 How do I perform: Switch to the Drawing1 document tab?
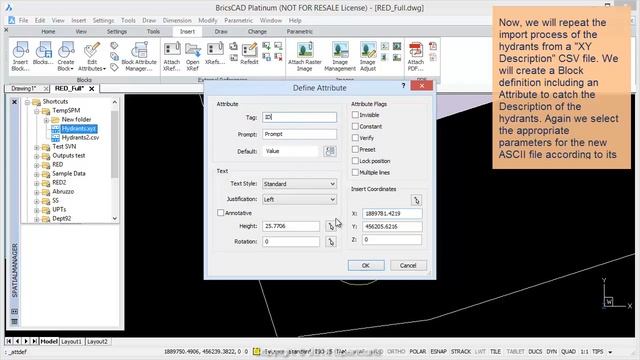pyautogui.click(x=24, y=88)
